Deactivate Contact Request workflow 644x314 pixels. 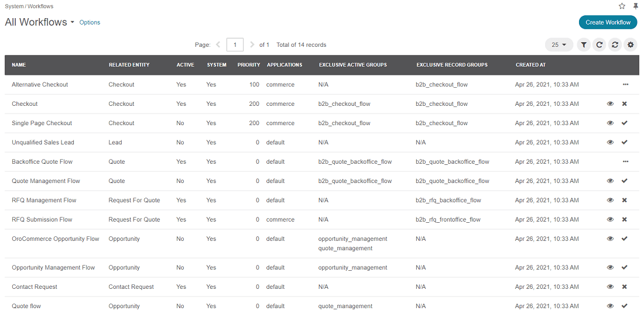coord(625,287)
